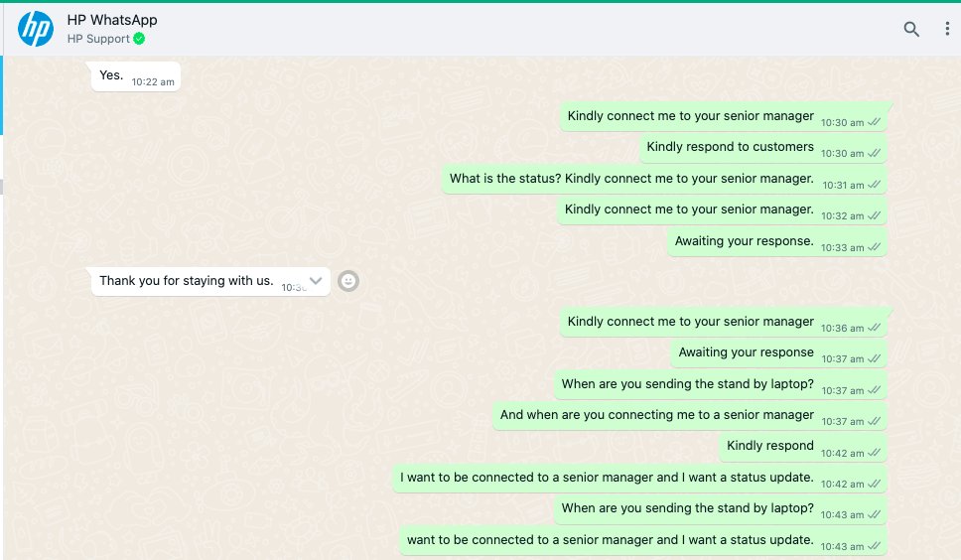The width and height of the screenshot is (961, 560).
Task: Search within the HP WhatsApp chat
Action: pyautogui.click(x=911, y=29)
